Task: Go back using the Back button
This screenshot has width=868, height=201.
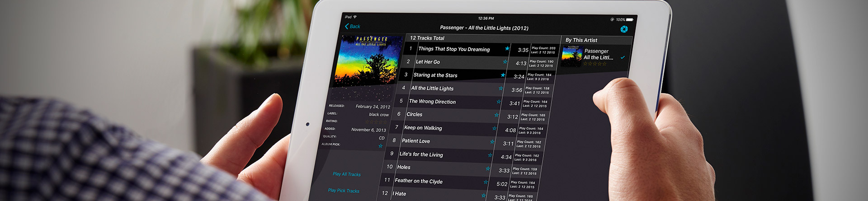Action: pyautogui.click(x=353, y=27)
